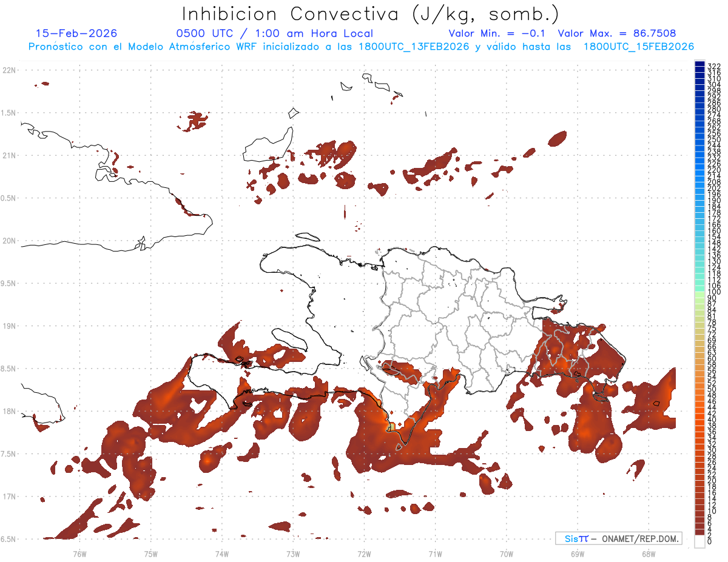Click the '40' color scale label

coord(712,420)
